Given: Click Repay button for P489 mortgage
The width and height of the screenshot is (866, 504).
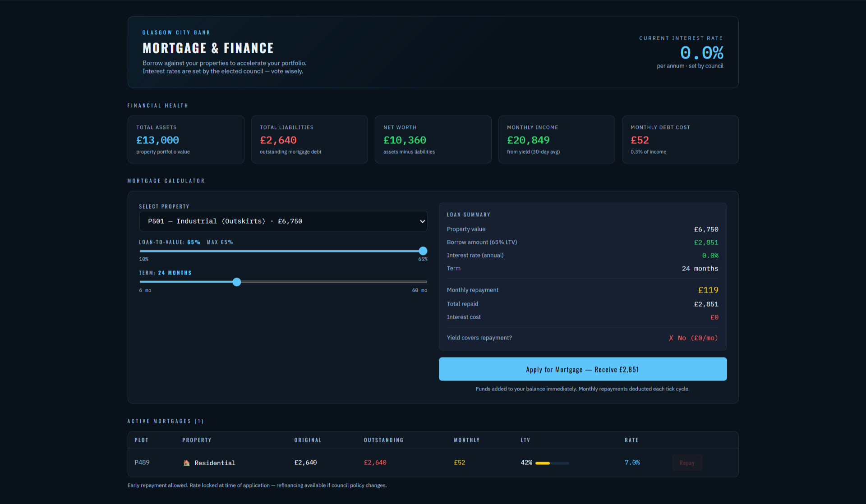Looking at the screenshot, I should click(x=687, y=463).
